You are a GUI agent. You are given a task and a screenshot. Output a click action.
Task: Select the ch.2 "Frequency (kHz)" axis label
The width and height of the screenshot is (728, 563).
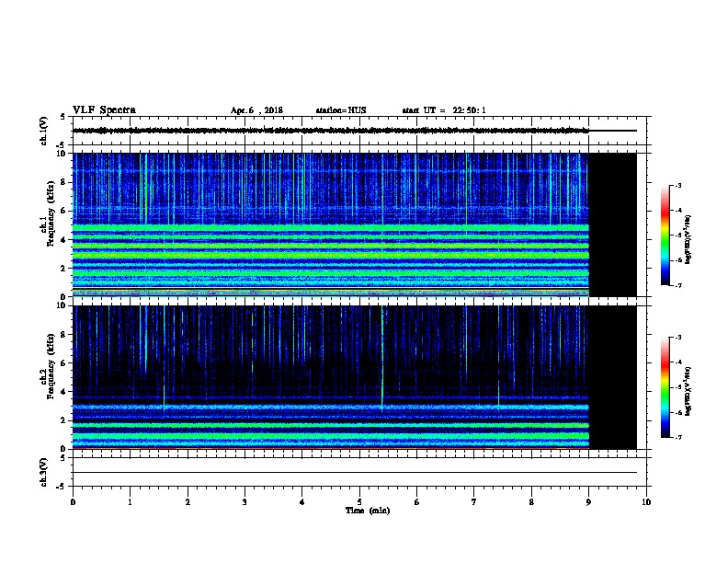coord(51,366)
